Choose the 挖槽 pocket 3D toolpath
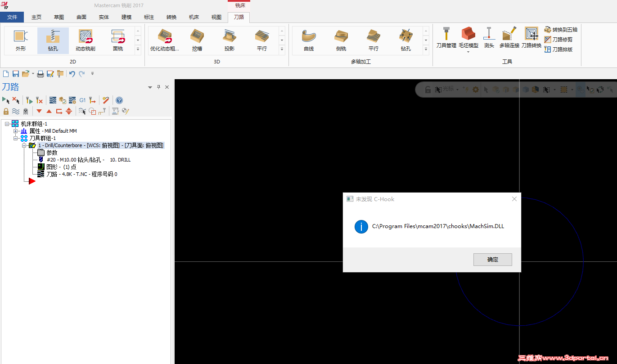The width and height of the screenshot is (617, 364). [197, 40]
